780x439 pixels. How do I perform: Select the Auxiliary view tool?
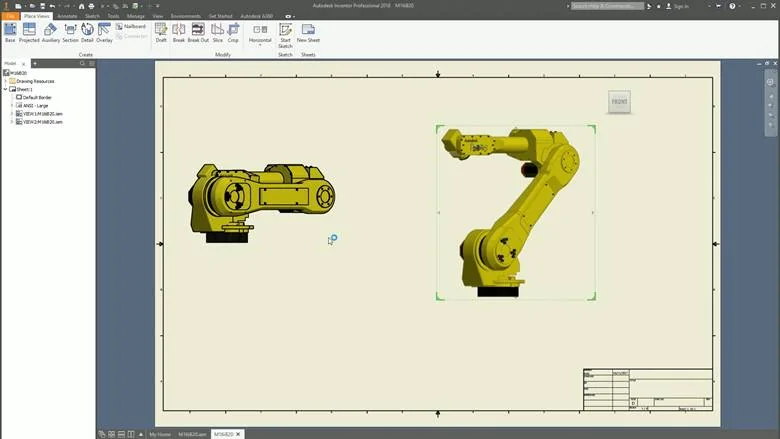(x=50, y=32)
